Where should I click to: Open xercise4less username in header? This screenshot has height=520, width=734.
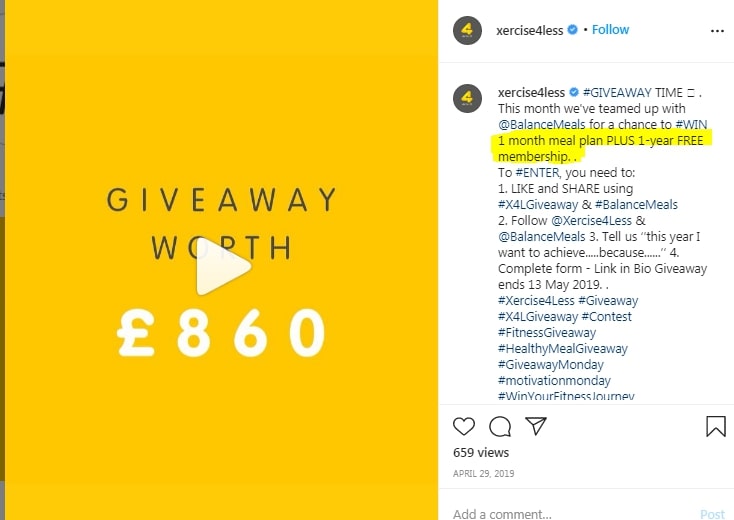[529, 30]
